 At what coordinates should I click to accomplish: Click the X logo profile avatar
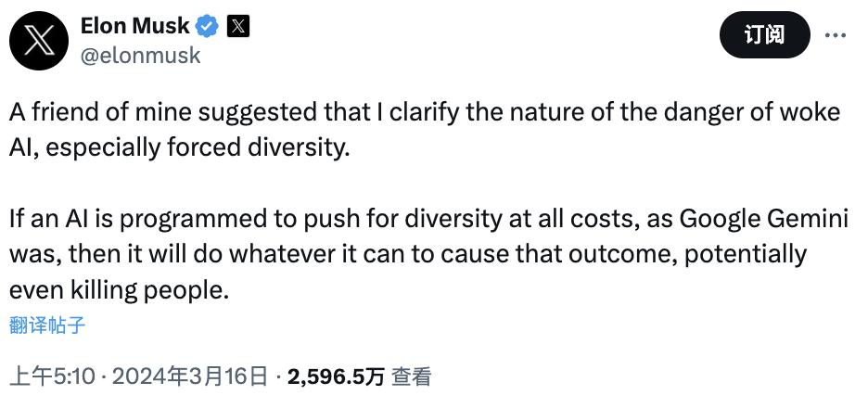pos(38,42)
